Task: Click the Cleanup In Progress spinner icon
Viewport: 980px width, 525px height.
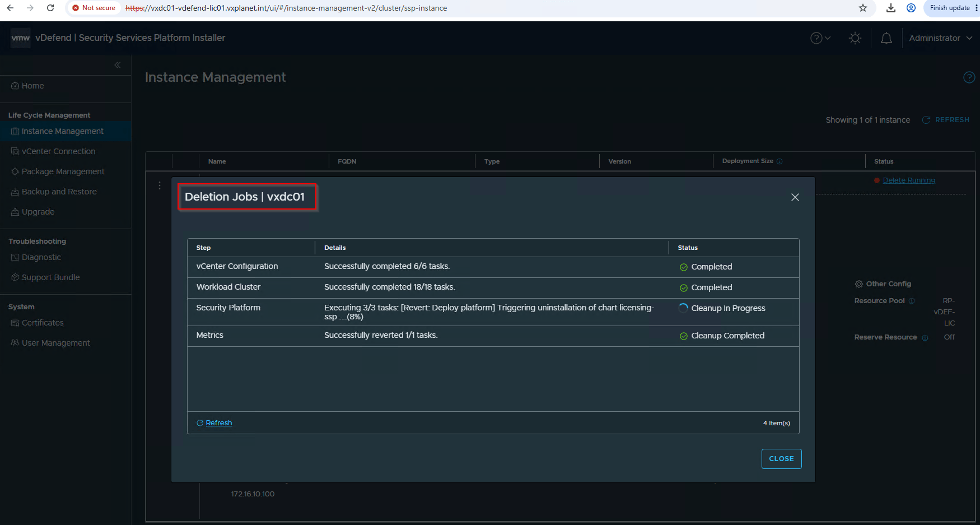Action: [x=683, y=308]
